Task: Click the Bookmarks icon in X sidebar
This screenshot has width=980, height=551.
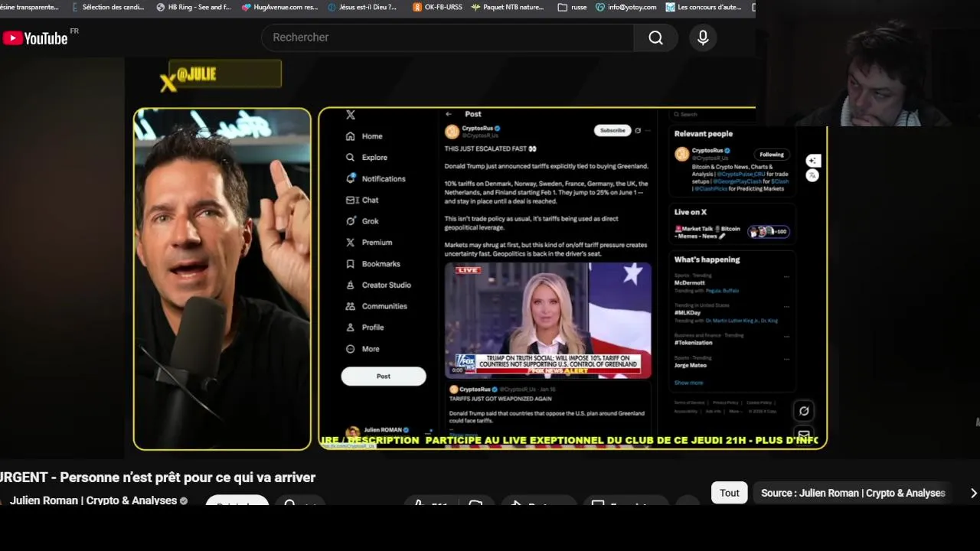Action: [x=351, y=264]
